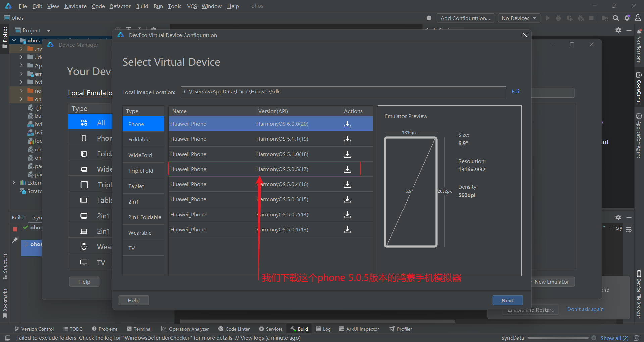Expand External Libraries tree node

14,183
